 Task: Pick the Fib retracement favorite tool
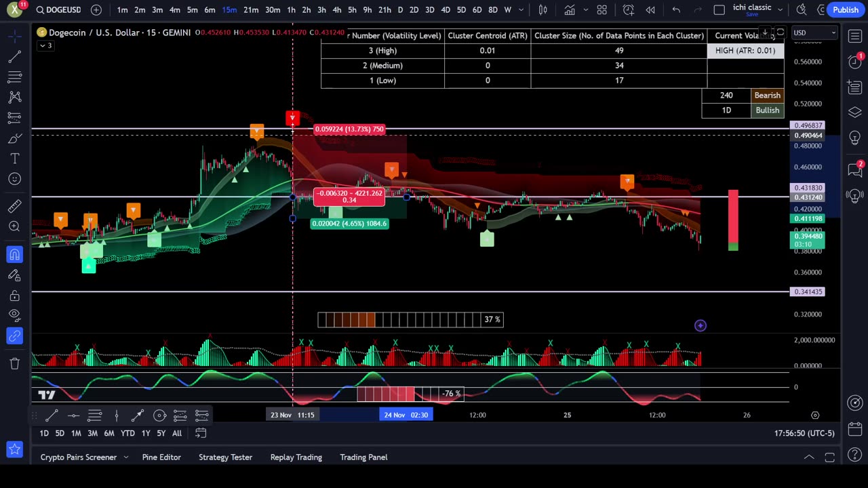pyautogui.click(x=95, y=415)
